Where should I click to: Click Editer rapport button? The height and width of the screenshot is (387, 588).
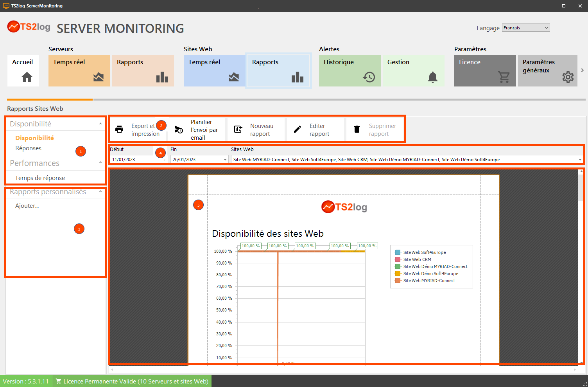coord(316,130)
